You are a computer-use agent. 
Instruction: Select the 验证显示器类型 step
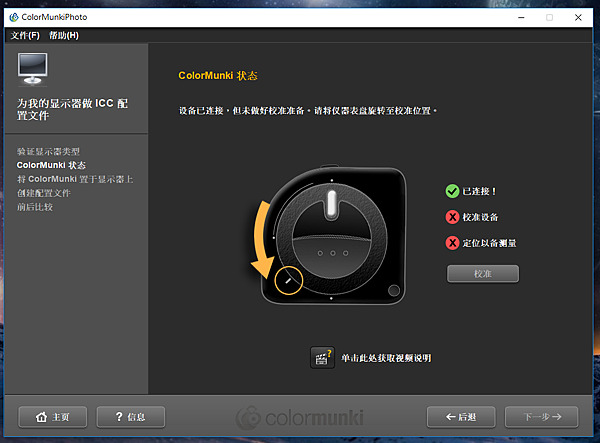coord(48,151)
